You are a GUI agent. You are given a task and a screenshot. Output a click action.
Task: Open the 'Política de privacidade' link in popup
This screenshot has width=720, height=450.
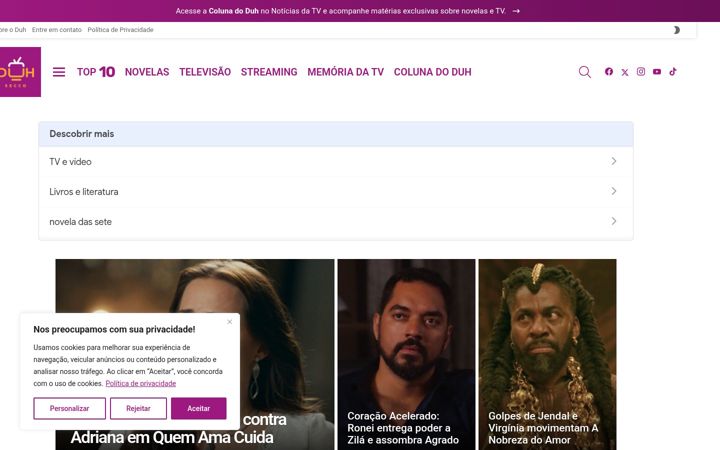(x=141, y=383)
